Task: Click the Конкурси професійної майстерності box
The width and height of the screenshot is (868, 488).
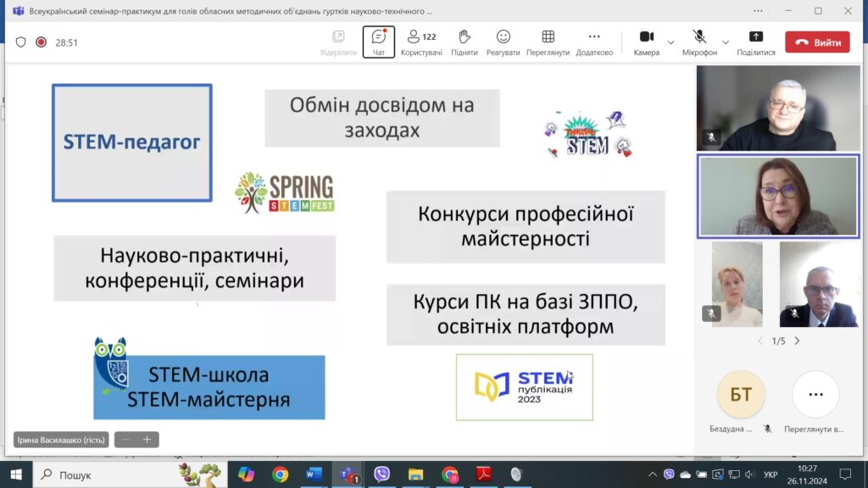Action: click(526, 227)
